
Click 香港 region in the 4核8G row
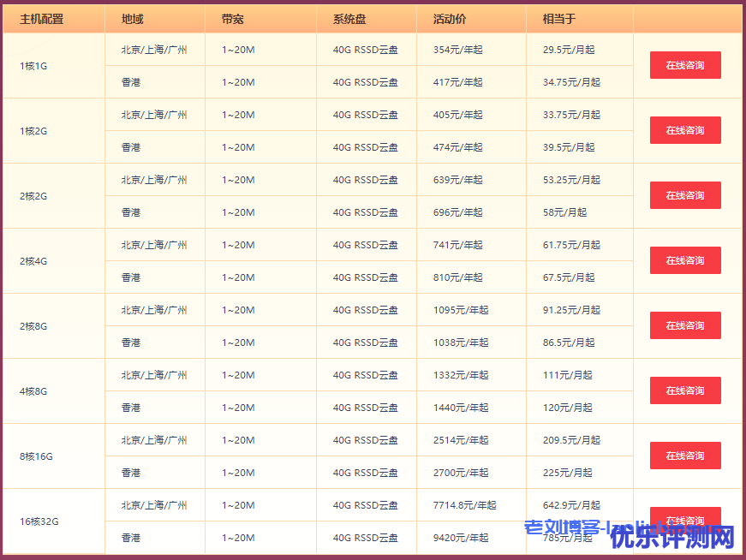[131, 408]
